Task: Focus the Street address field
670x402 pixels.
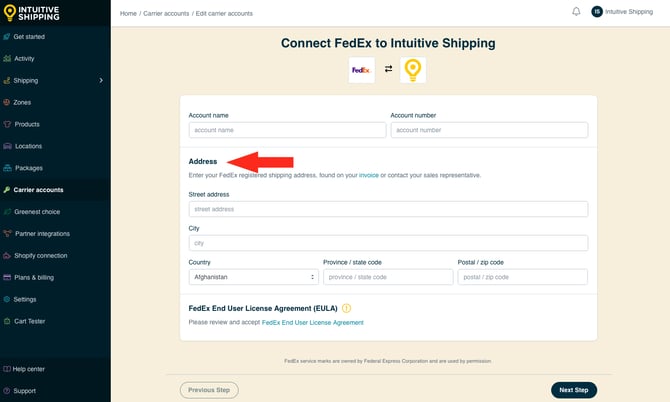Action: click(x=388, y=209)
